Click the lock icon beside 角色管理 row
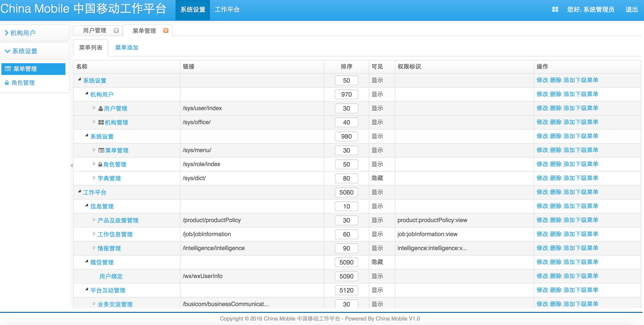This screenshot has height=325, width=644. point(100,164)
